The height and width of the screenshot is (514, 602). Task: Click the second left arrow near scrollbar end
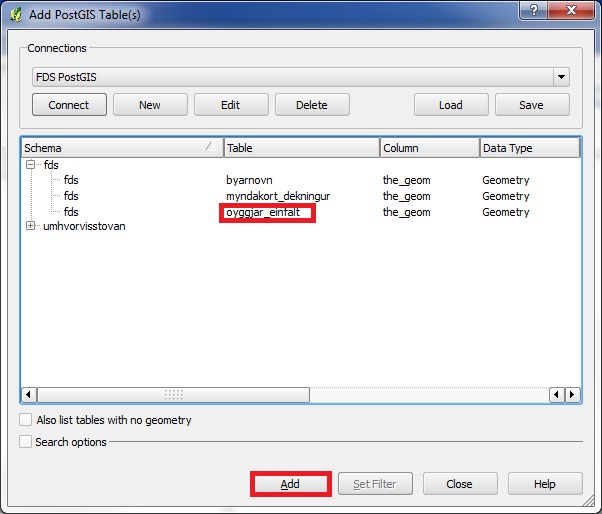(x=557, y=395)
